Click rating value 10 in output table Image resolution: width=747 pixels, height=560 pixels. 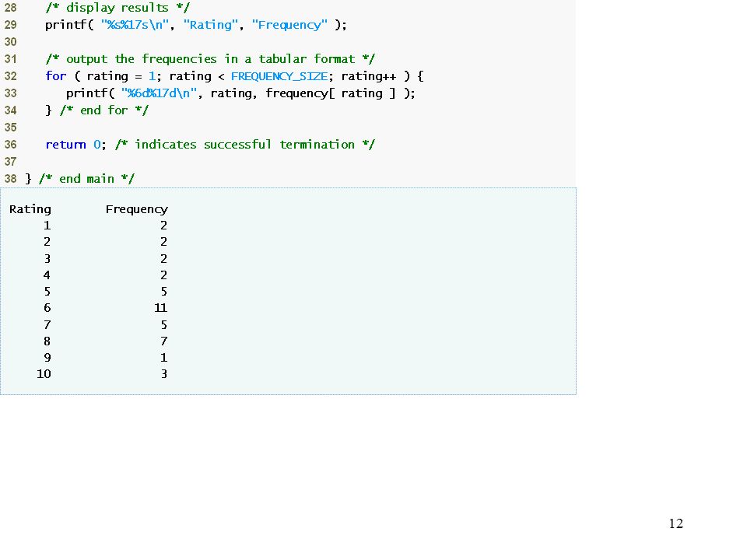[44, 374]
